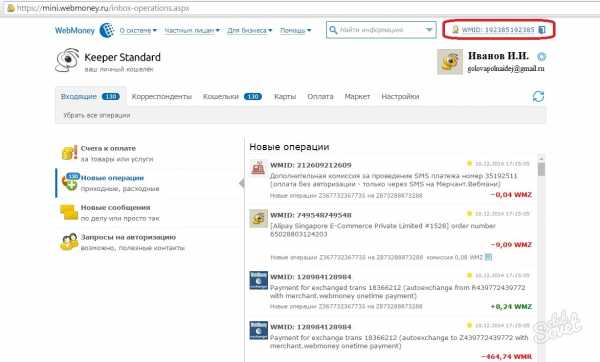Click amount -0,04 WMZ

[511, 195]
